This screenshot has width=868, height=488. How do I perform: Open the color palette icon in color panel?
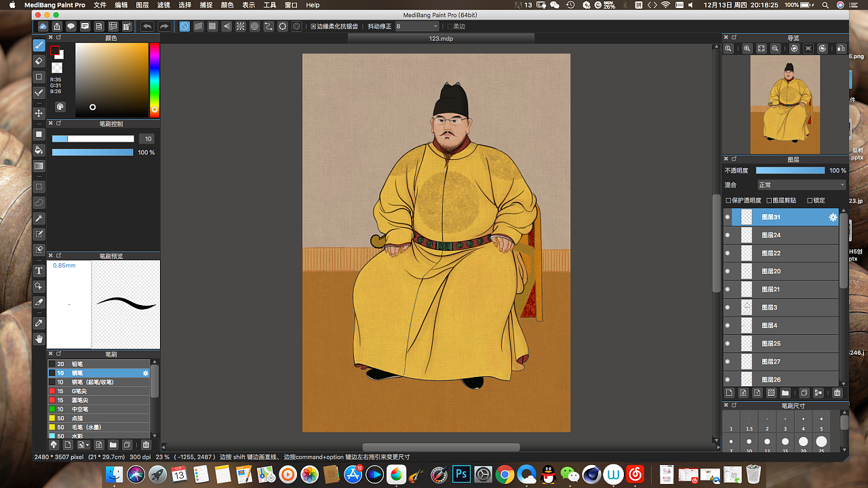[60, 106]
